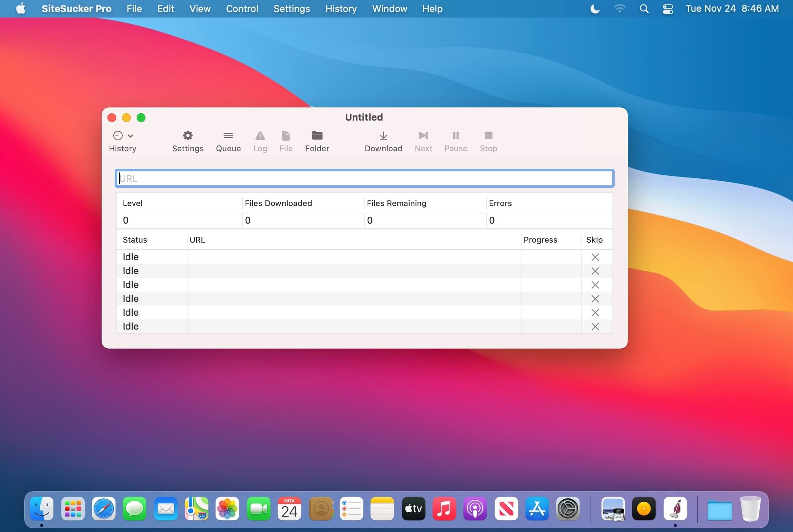Image resolution: width=793 pixels, height=532 pixels.
Task: Select the Queue icon in the toolbar
Action: coord(228,141)
